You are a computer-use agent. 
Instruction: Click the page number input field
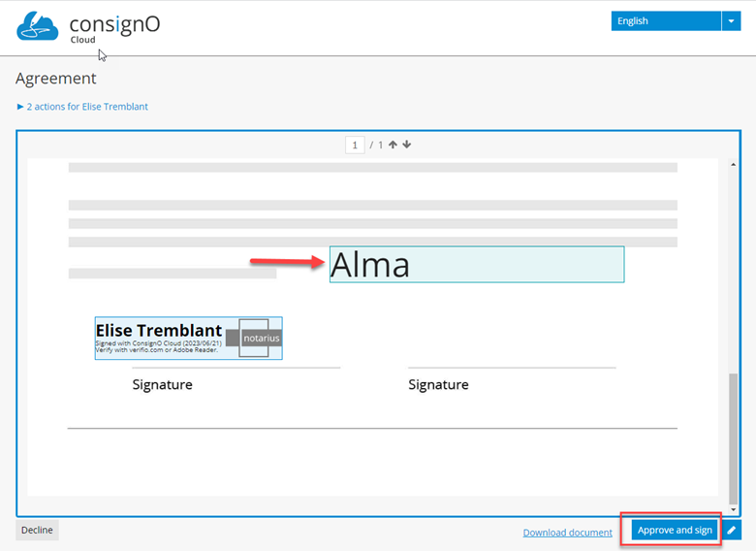click(x=356, y=145)
